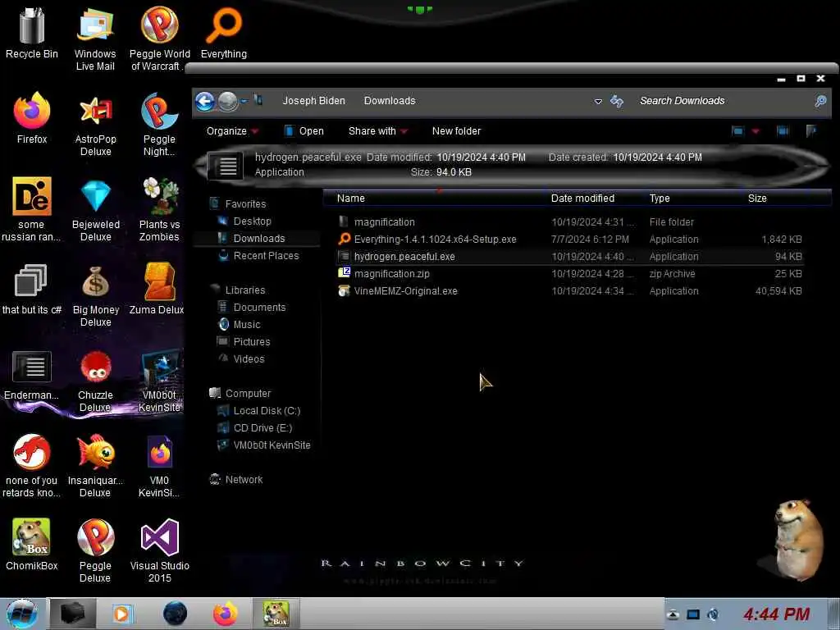Image resolution: width=840 pixels, height=630 pixels.
Task: Sort by Date modified column header
Action: pos(582,199)
